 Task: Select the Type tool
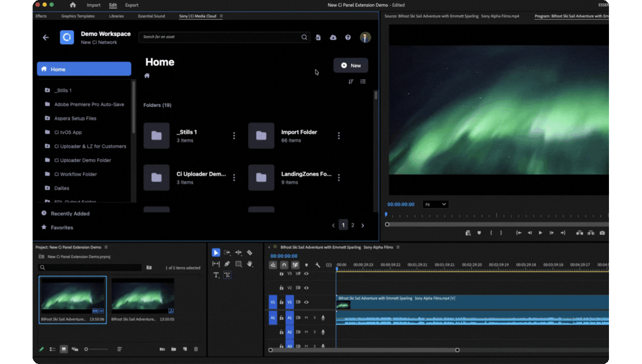(x=216, y=275)
